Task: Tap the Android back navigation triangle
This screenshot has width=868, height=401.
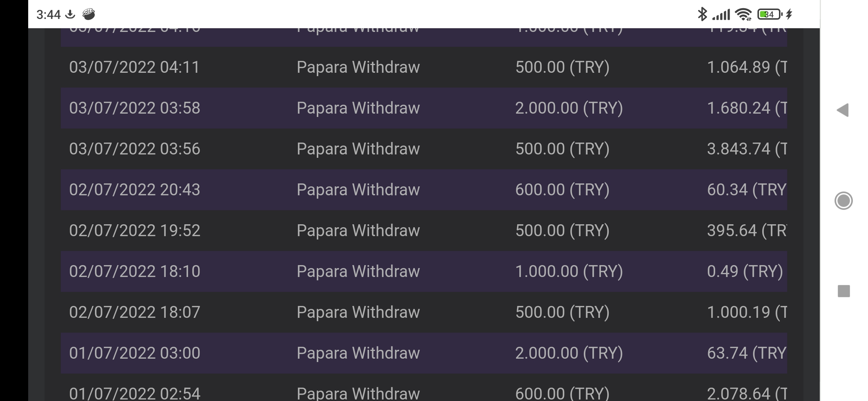Action: (843, 110)
